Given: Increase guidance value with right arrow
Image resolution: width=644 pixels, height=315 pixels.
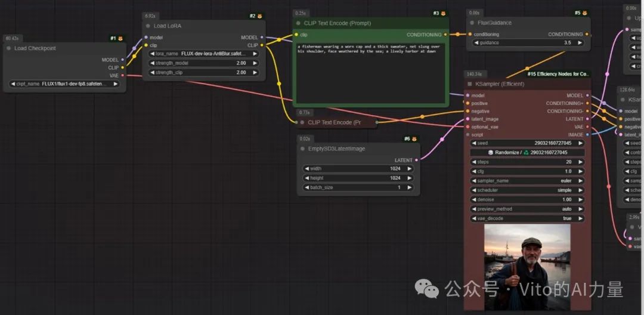Looking at the screenshot, I should pyautogui.click(x=580, y=43).
